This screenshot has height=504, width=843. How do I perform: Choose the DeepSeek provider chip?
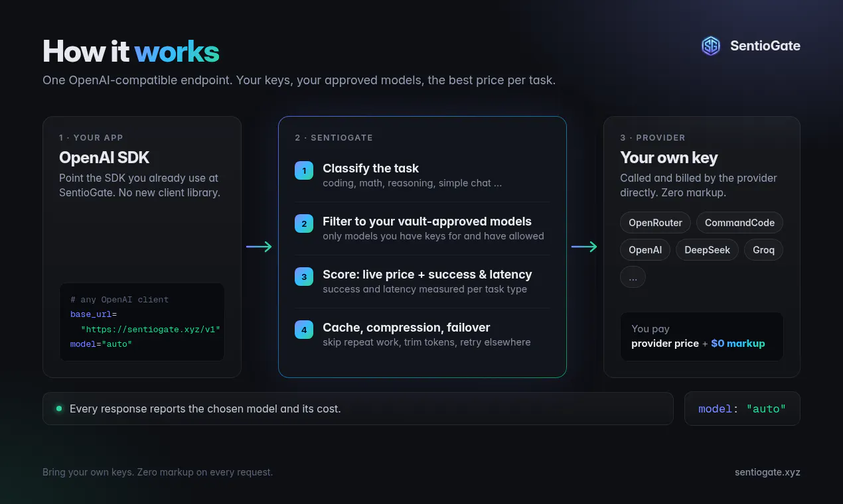coord(707,250)
